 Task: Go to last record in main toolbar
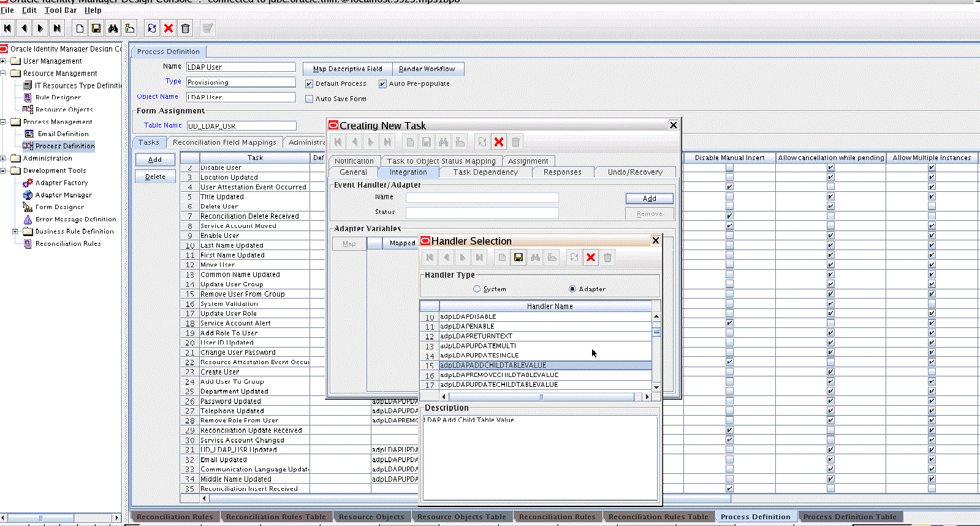pyautogui.click(x=57, y=28)
